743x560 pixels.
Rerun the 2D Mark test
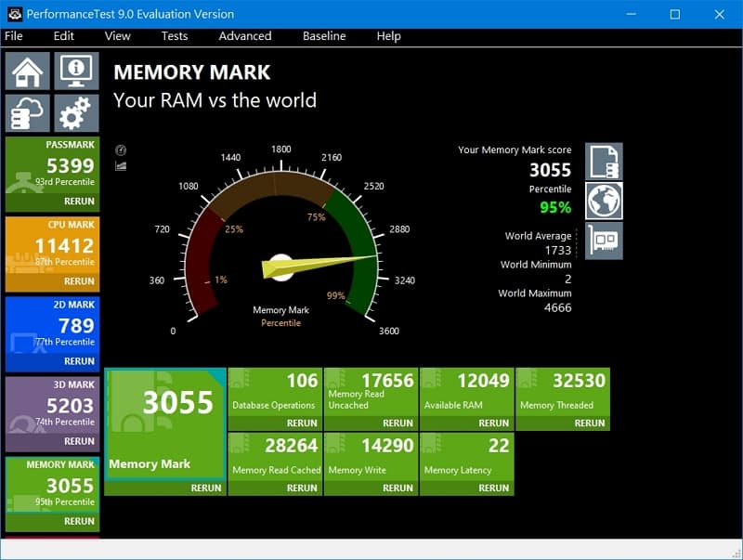tap(79, 361)
